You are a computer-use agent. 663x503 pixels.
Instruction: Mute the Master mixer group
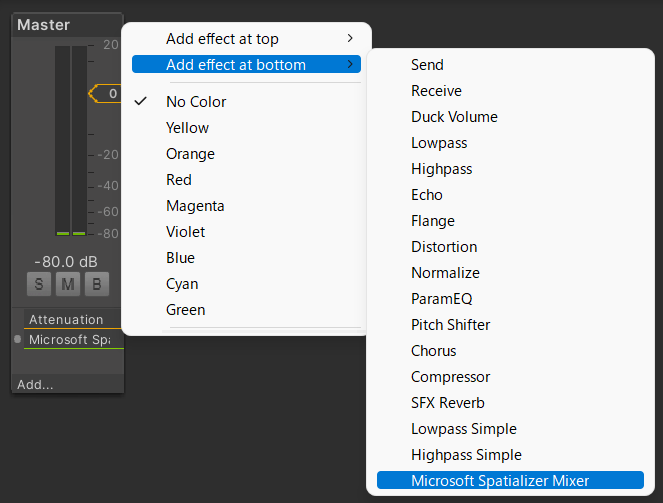pyautogui.click(x=68, y=284)
